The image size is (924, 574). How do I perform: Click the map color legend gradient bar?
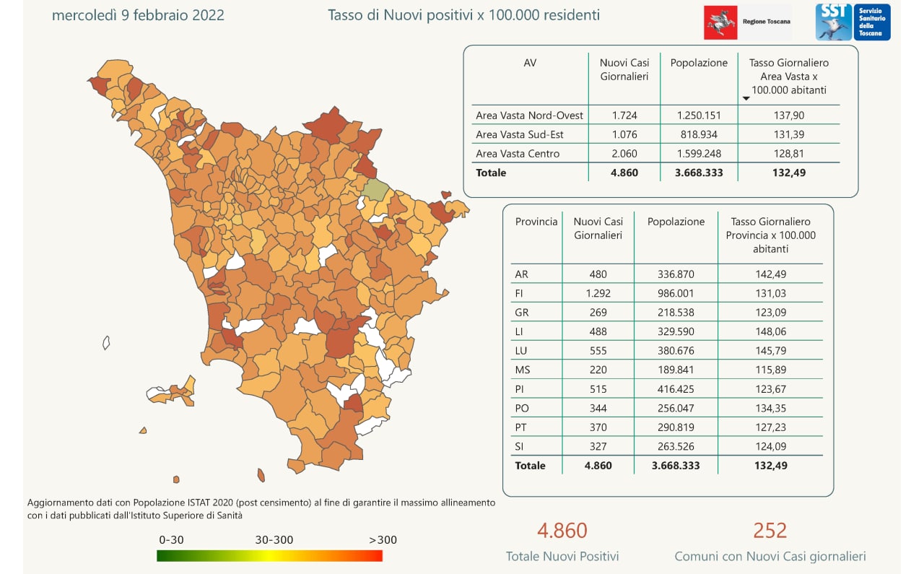click(x=269, y=555)
